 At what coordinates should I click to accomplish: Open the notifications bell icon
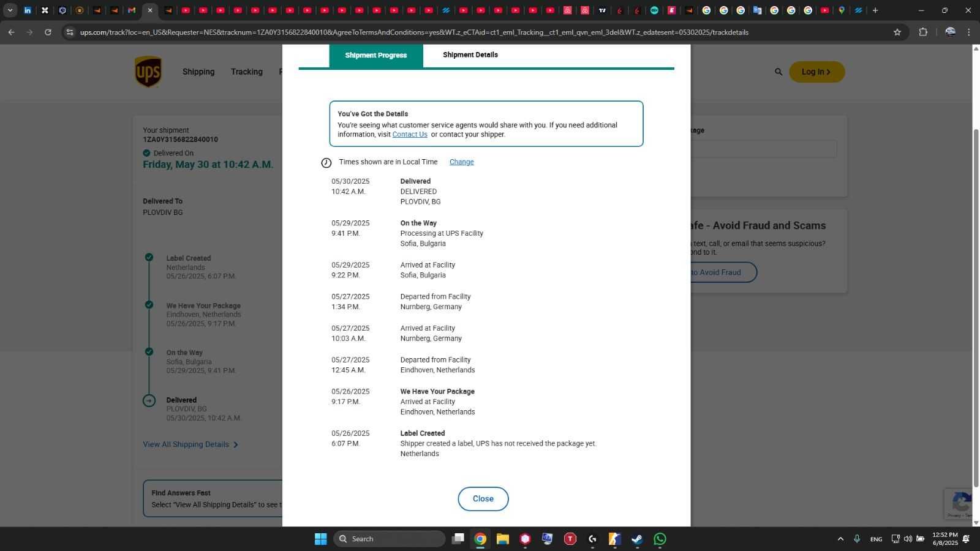[967, 539]
